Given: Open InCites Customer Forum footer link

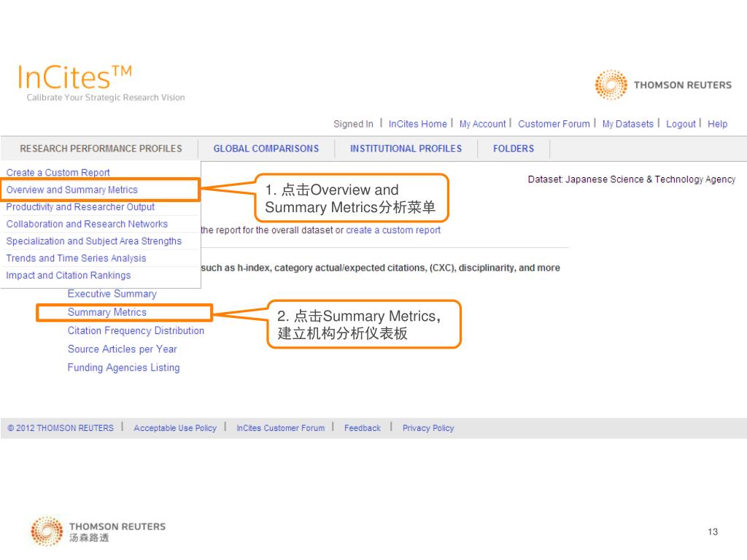Looking at the screenshot, I should pos(280,428).
